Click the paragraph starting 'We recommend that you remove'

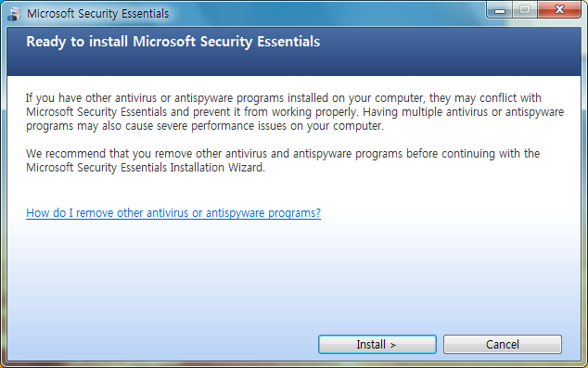click(283, 160)
